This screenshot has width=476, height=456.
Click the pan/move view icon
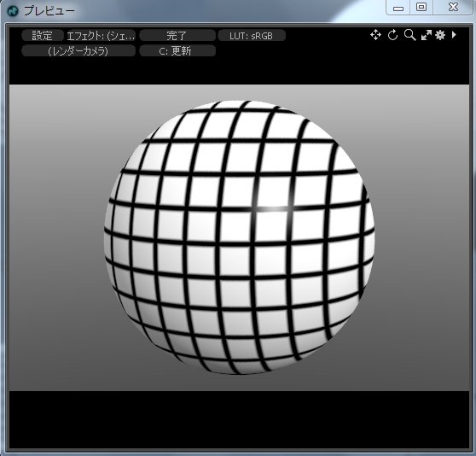(x=375, y=35)
